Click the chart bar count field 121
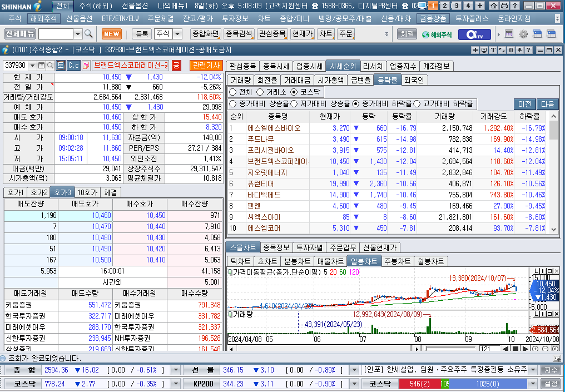The height and width of the screenshot is (392, 565). [x=489, y=349]
